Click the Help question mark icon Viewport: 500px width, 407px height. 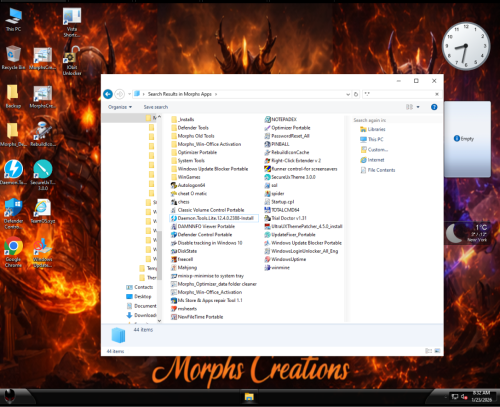[434, 107]
